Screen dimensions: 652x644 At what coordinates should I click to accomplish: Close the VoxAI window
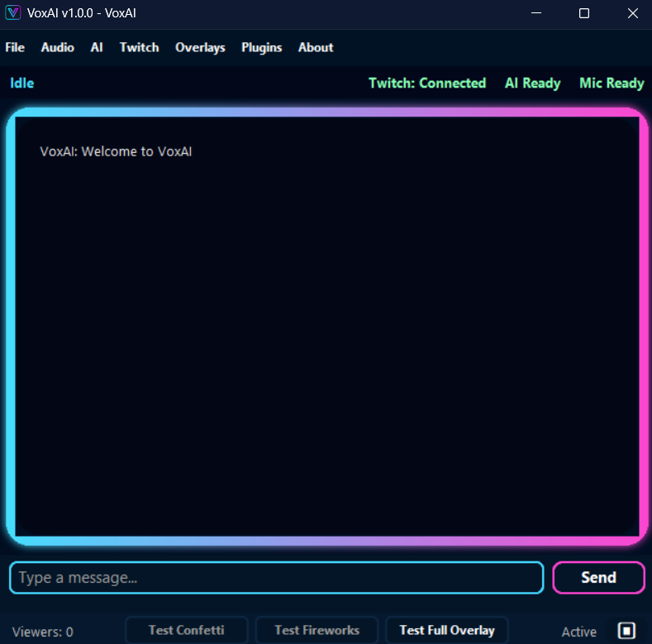(x=632, y=13)
